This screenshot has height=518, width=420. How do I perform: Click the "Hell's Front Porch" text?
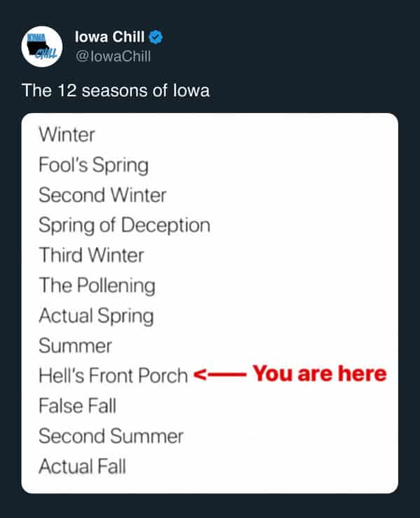click(113, 376)
